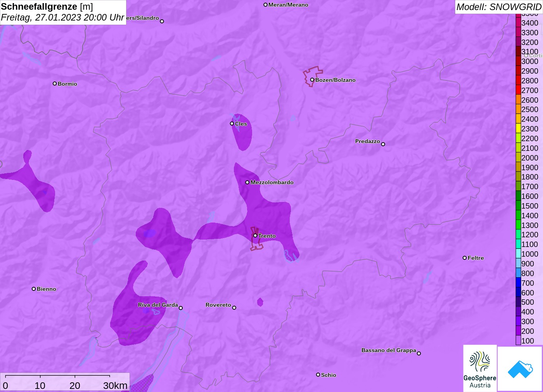Viewport: 543px width, 392px height.
Task: Click the 30km scale bar label
Action: (115, 385)
